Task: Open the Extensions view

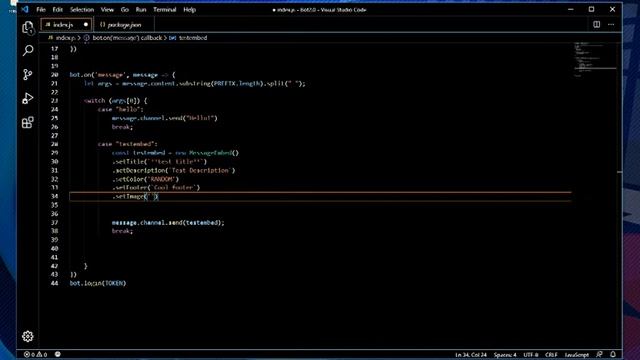Action: 28,122
